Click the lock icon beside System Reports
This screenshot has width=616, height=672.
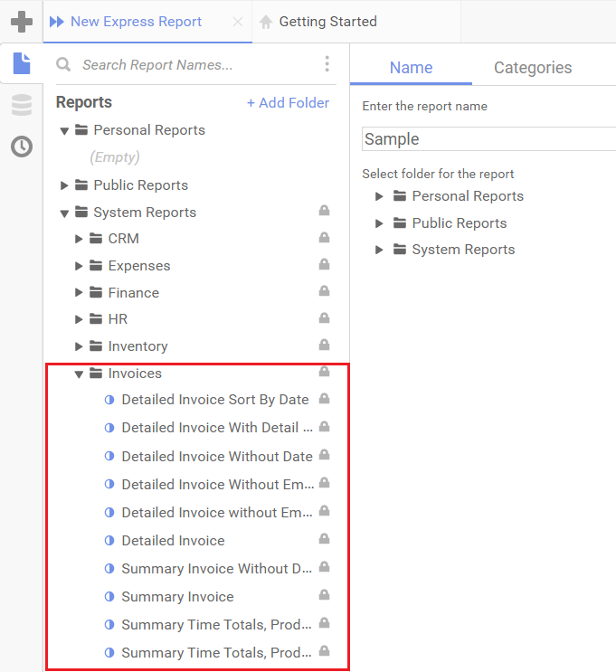click(324, 211)
